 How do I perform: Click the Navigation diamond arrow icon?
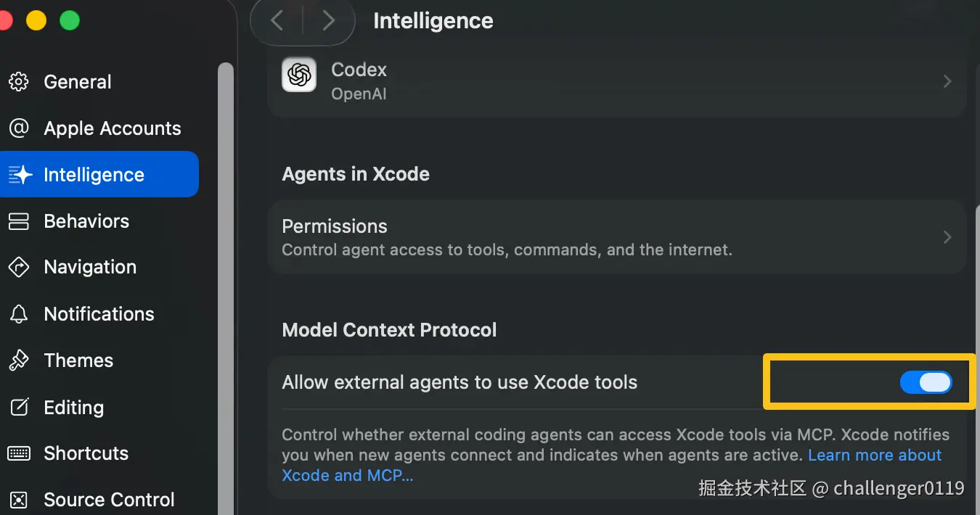click(x=19, y=267)
